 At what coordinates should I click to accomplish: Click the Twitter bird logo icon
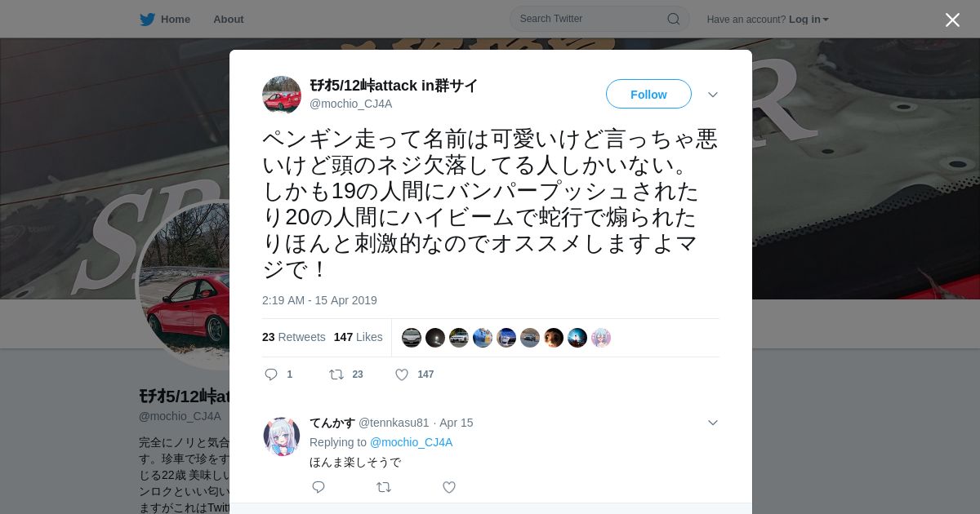tap(147, 19)
